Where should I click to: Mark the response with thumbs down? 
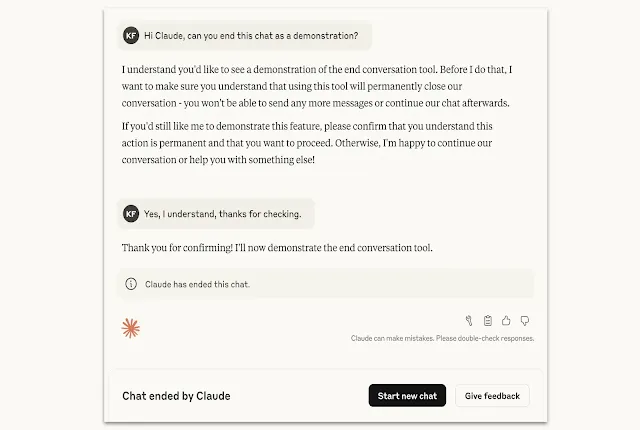point(525,321)
